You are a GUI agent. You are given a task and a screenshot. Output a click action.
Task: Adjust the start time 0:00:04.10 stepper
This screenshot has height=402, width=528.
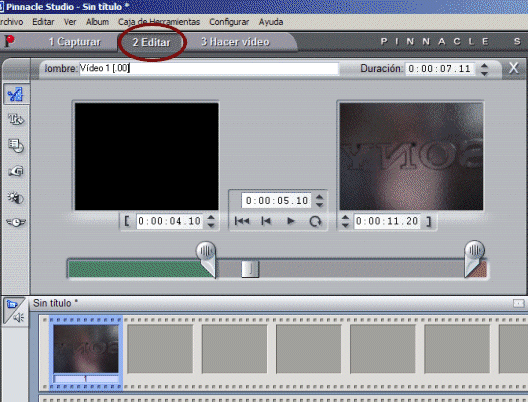pyautogui.click(x=211, y=221)
